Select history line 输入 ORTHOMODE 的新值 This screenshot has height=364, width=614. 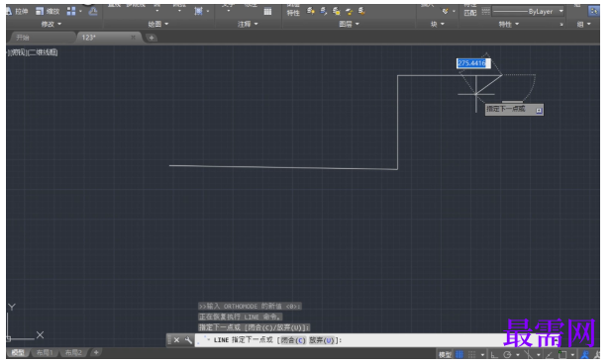click(x=250, y=306)
